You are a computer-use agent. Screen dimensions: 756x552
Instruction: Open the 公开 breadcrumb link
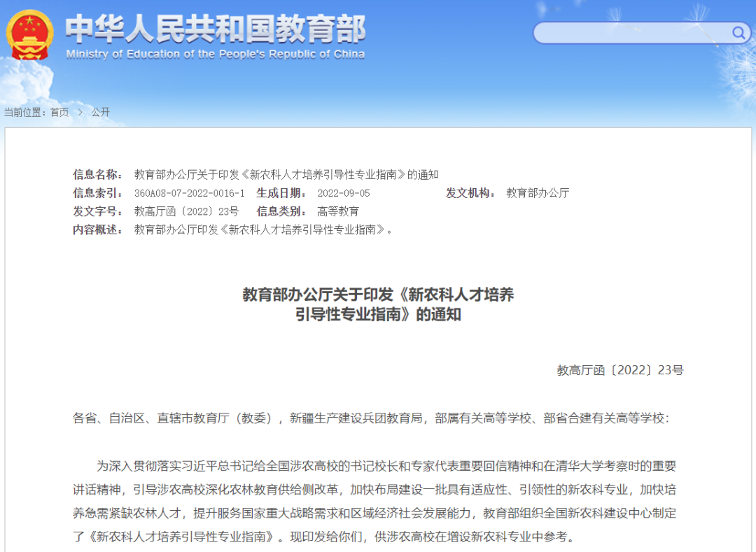click(x=101, y=112)
